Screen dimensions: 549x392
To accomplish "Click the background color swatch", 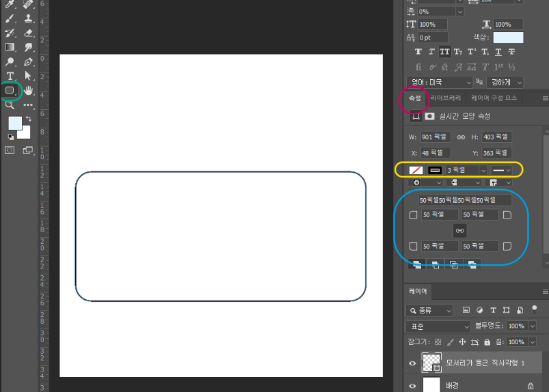I will (26, 133).
